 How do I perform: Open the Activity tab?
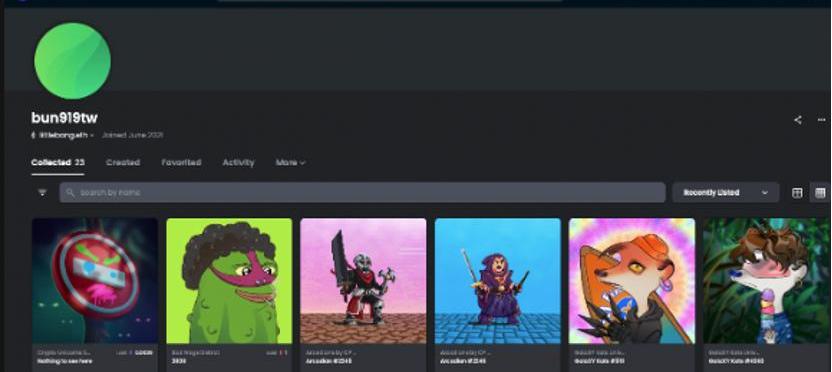pyautogui.click(x=238, y=162)
